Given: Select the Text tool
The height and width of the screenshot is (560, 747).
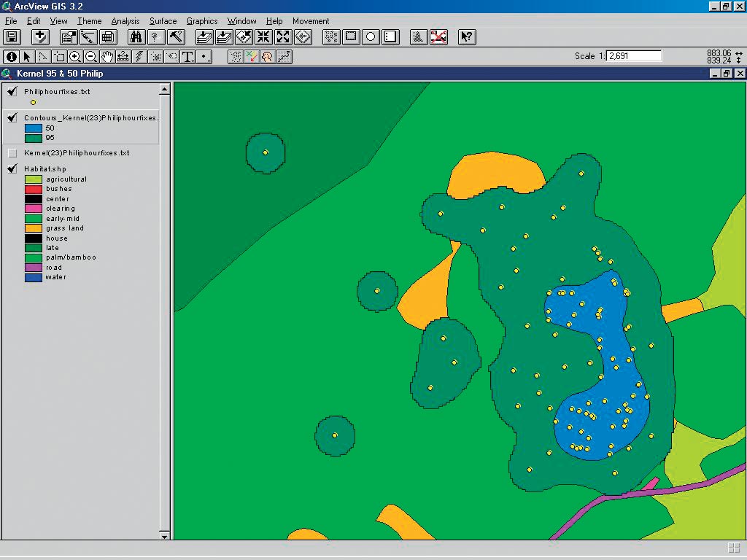Looking at the screenshot, I should (x=187, y=57).
